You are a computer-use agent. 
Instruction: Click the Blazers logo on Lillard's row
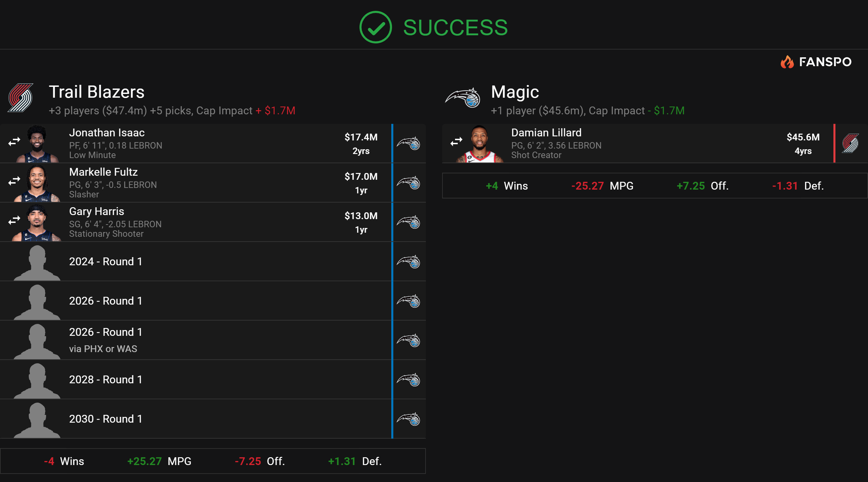(850, 143)
